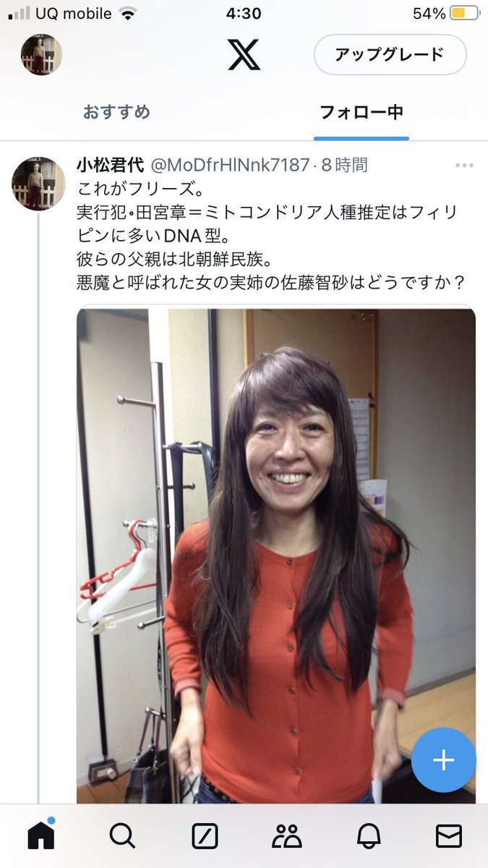Tap the battery indicator in status bar
This screenshot has width=488, height=868.
tap(464, 13)
